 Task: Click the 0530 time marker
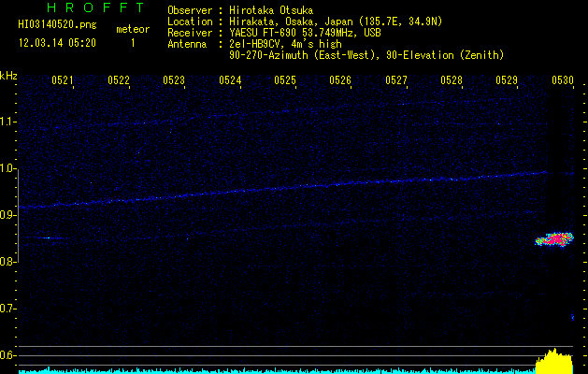coord(563,80)
